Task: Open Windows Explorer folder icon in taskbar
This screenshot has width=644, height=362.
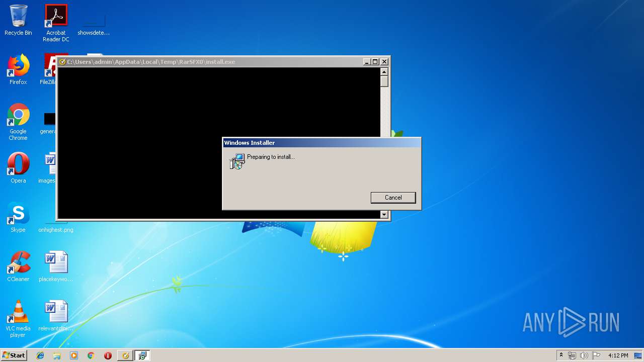Action: point(57,355)
